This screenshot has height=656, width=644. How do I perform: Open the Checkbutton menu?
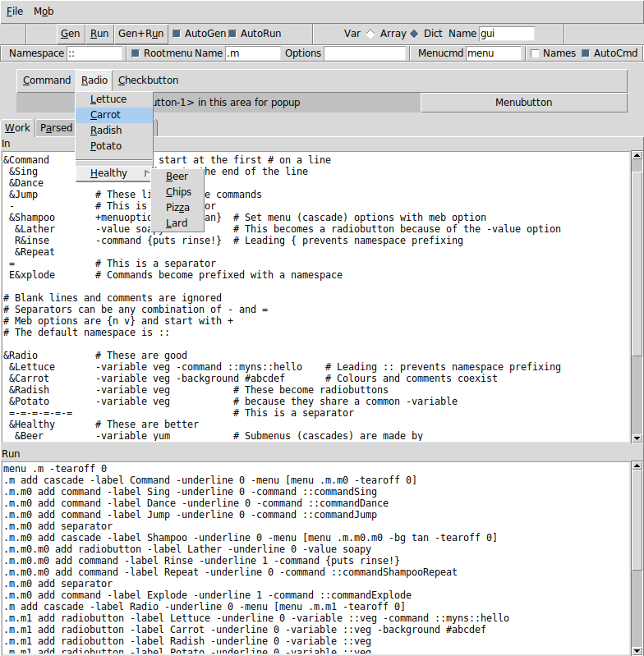(x=148, y=80)
